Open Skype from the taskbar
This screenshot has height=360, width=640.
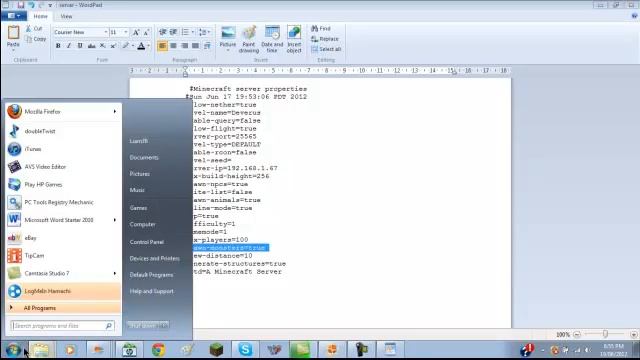pyautogui.click(x=245, y=350)
